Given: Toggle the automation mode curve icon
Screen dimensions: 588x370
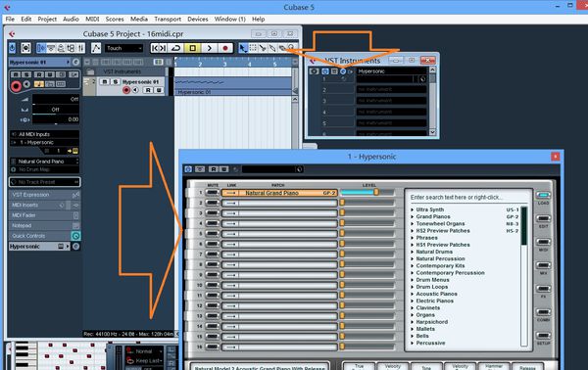Looking at the screenshot, I should pyautogui.click(x=96, y=48).
